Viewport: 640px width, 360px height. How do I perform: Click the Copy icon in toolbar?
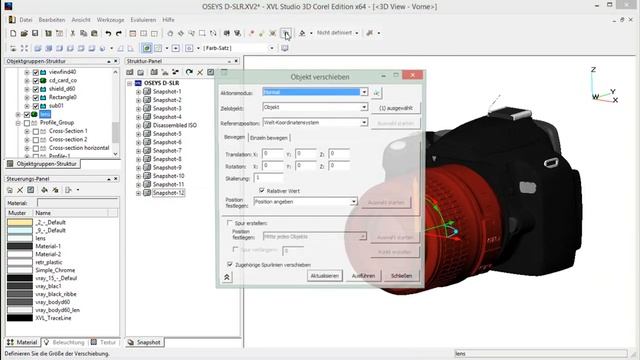coord(83,33)
